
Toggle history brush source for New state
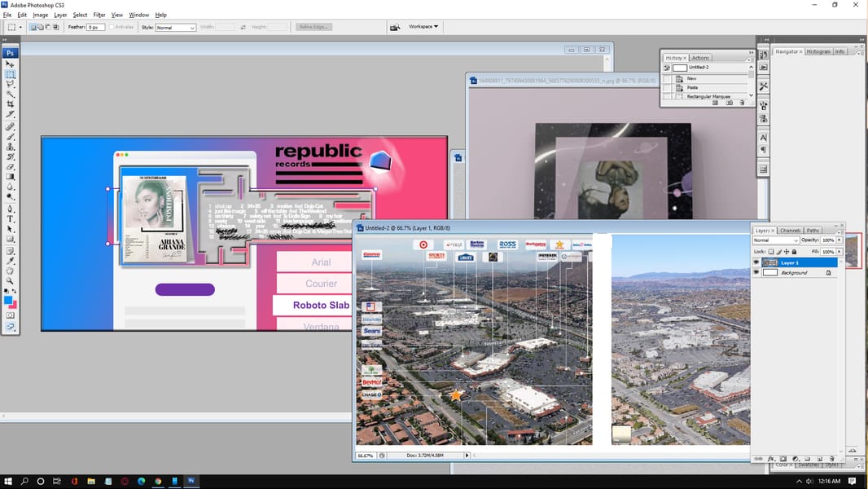667,78
